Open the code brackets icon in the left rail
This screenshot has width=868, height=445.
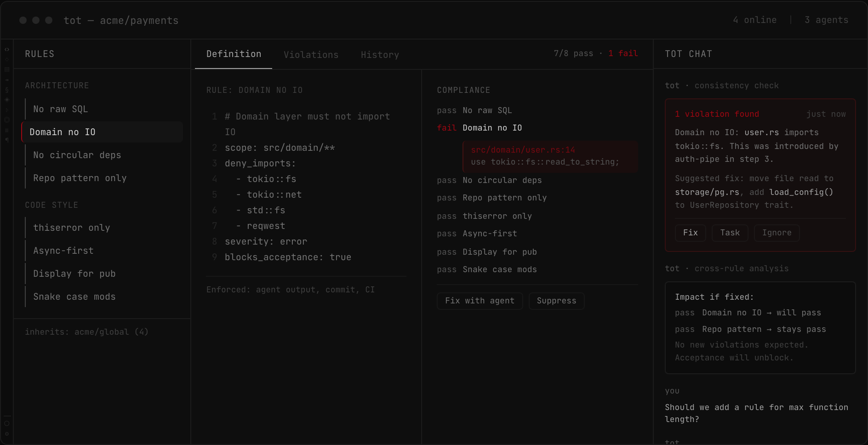(x=7, y=49)
